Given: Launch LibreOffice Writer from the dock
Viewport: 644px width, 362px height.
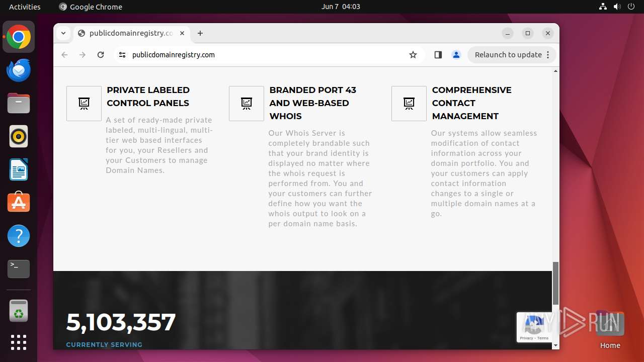Looking at the screenshot, I should [19, 170].
